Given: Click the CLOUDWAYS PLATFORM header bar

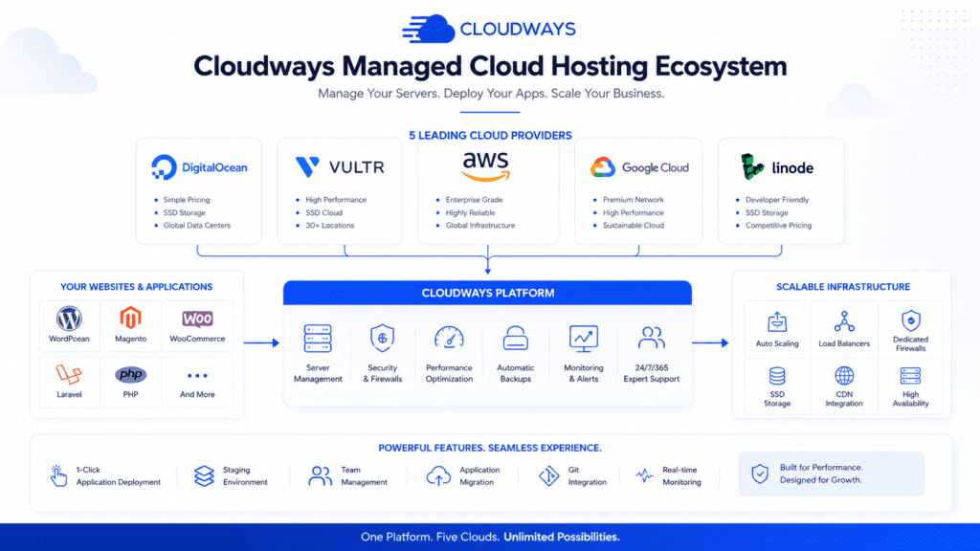Looking at the screenshot, I should [487, 293].
